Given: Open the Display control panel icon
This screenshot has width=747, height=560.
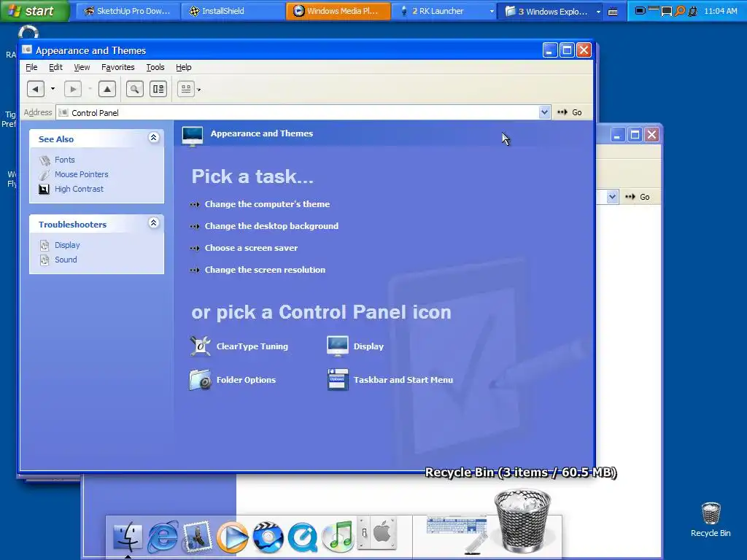Looking at the screenshot, I should click(x=337, y=346).
